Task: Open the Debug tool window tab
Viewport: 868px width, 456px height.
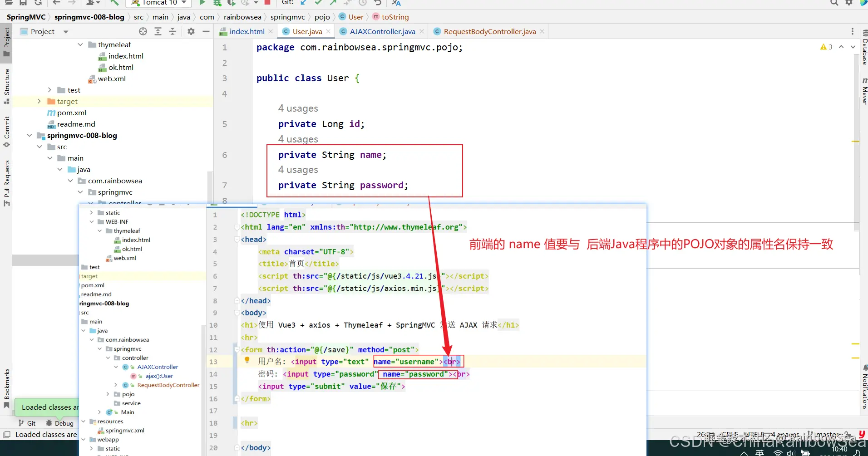Action: (x=60, y=423)
